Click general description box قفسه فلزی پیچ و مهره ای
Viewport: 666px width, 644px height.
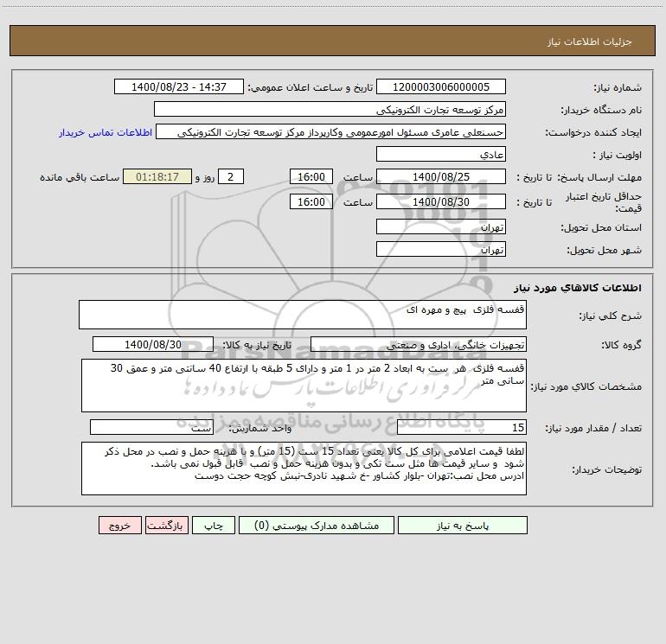[x=303, y=315]
